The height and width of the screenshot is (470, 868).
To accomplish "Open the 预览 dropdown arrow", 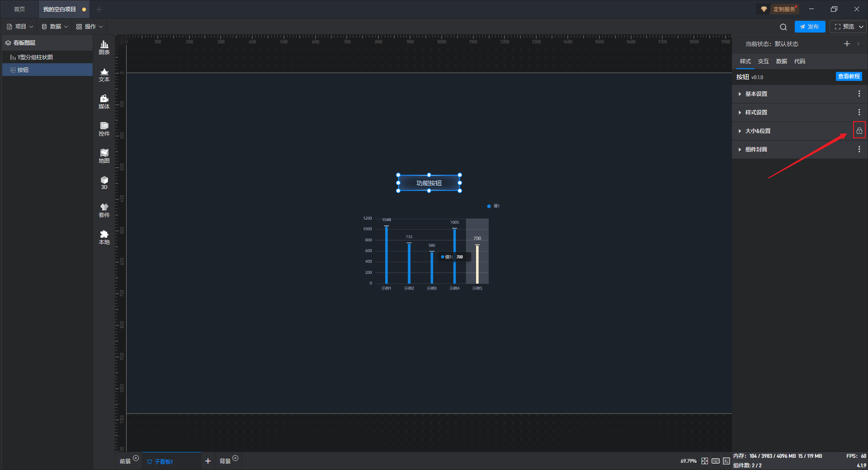I will coord(861,27).
